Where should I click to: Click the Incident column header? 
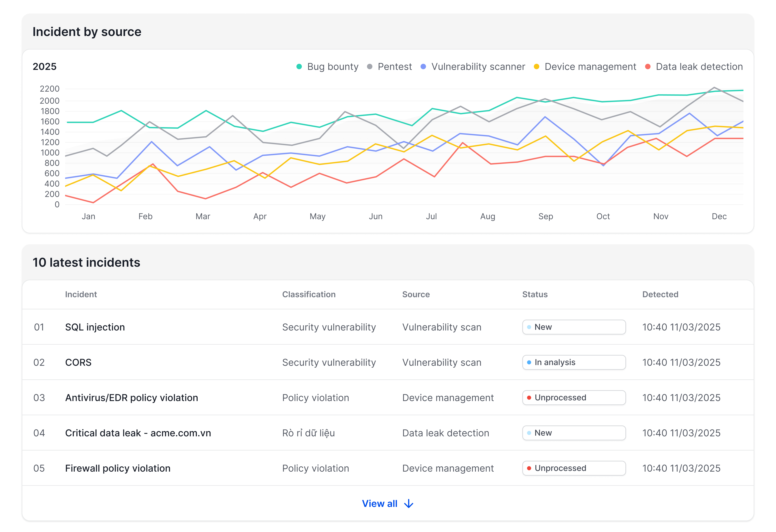pos(81,294)
